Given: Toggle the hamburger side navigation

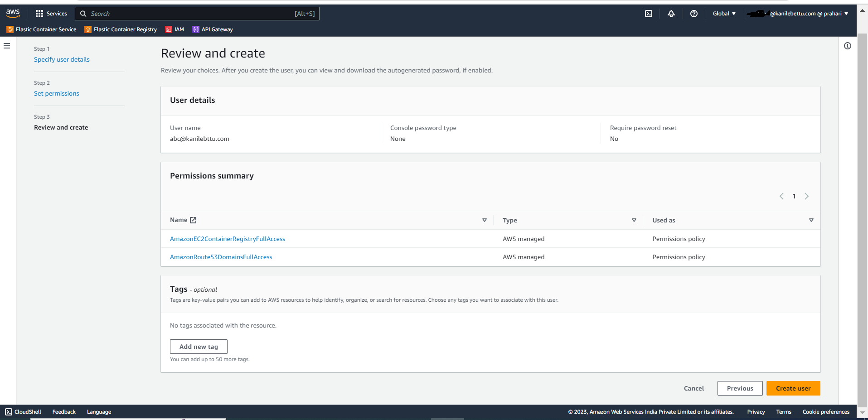Looking at the screenshot, I should (7, 46).
